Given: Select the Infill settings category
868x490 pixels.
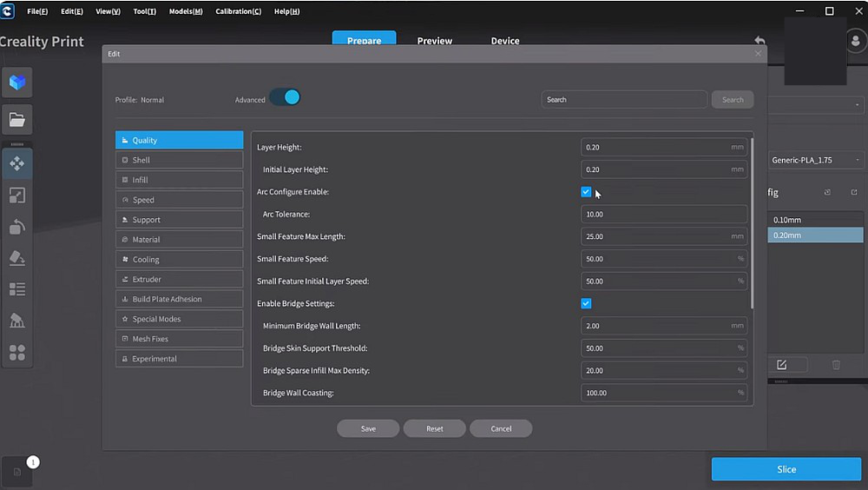Looking at the screenshot, I should pos(180,180).
